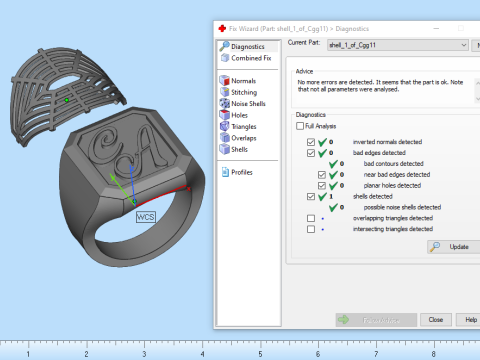Check overlapping triangles detected checkbox
The width and height of the screenshot is (480, 360).
[311, 218]
